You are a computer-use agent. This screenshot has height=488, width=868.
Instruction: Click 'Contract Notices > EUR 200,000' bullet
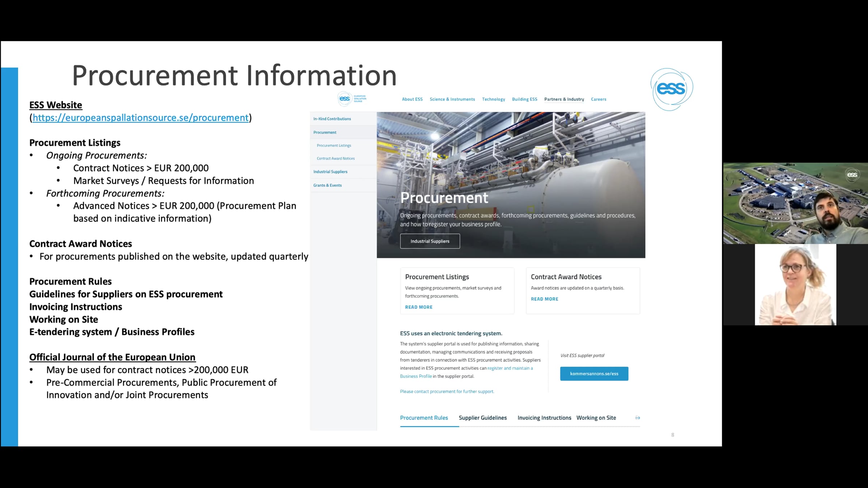pos(141,168)
